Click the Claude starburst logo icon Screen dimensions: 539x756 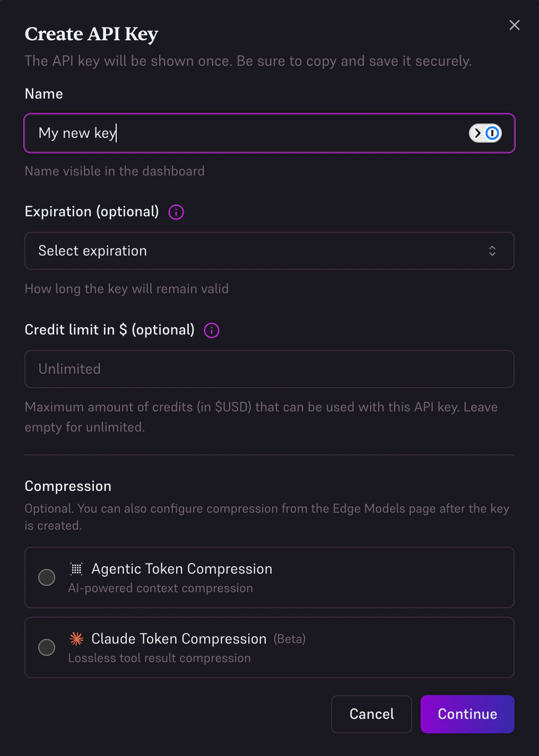(77, 639)
